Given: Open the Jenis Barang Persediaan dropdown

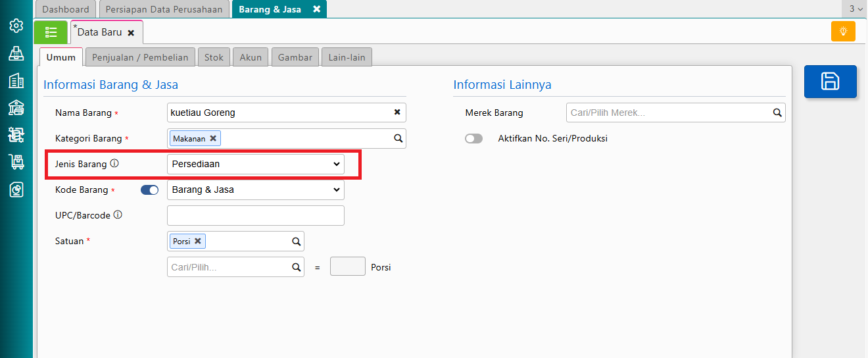Looking at the screenshot, I should point(256,164).
